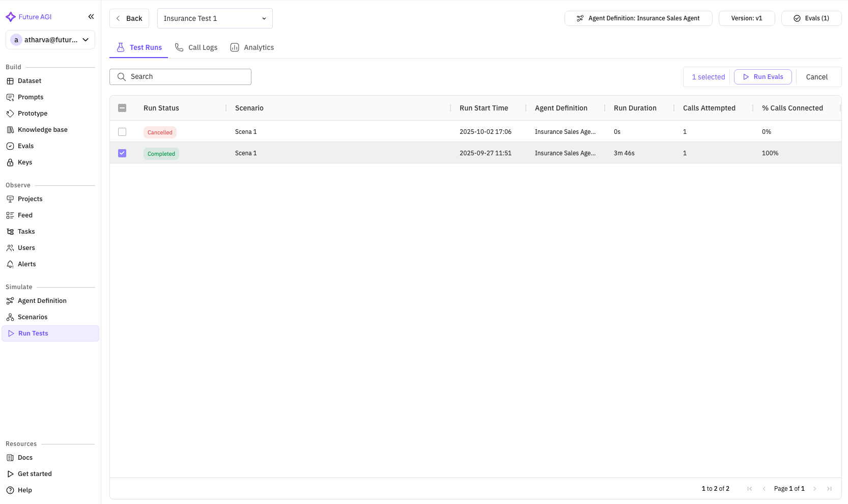Click the search magnifier icon
Viewport: 848px width, 504px height.
pos(122,77)
